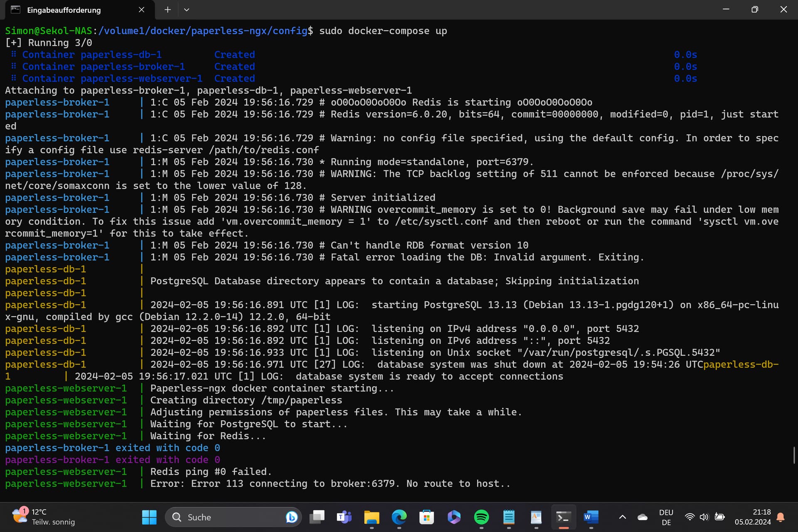798x532 pixels.
Task: Click 'Creating directory /tmp/paperless' line
Action: (246, 400)
